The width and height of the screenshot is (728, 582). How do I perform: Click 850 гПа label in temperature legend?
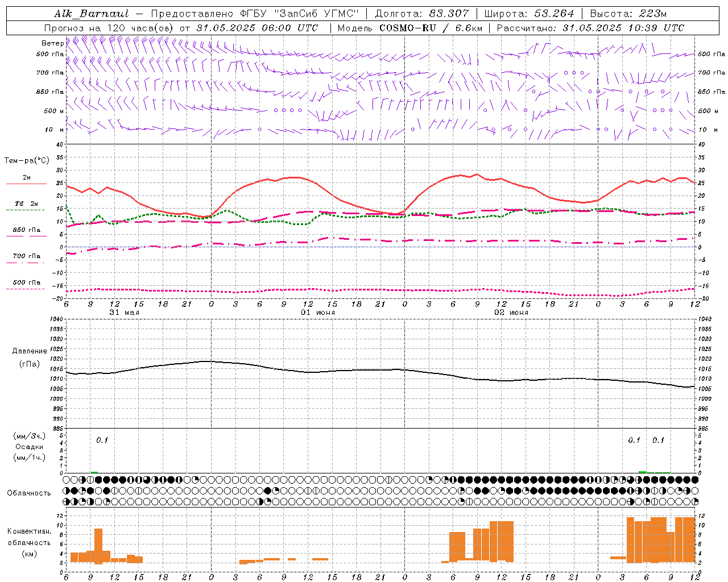tap(27, 230)
